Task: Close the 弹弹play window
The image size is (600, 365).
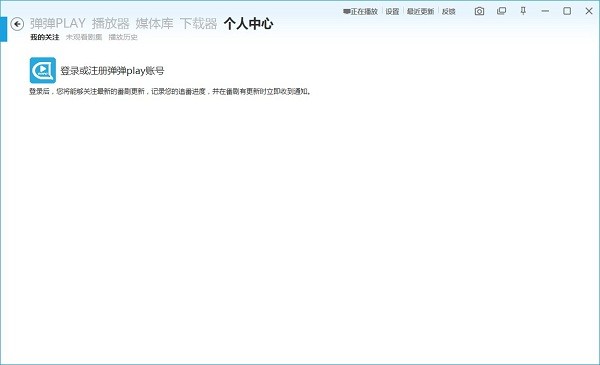Action: [589, 11]
